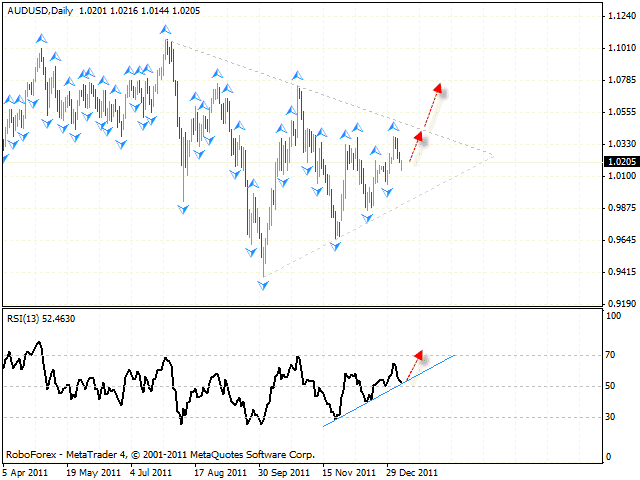640x480 pixels.
Task: Select the fractal arrow below the November low
Action: [x=337, y=245]
